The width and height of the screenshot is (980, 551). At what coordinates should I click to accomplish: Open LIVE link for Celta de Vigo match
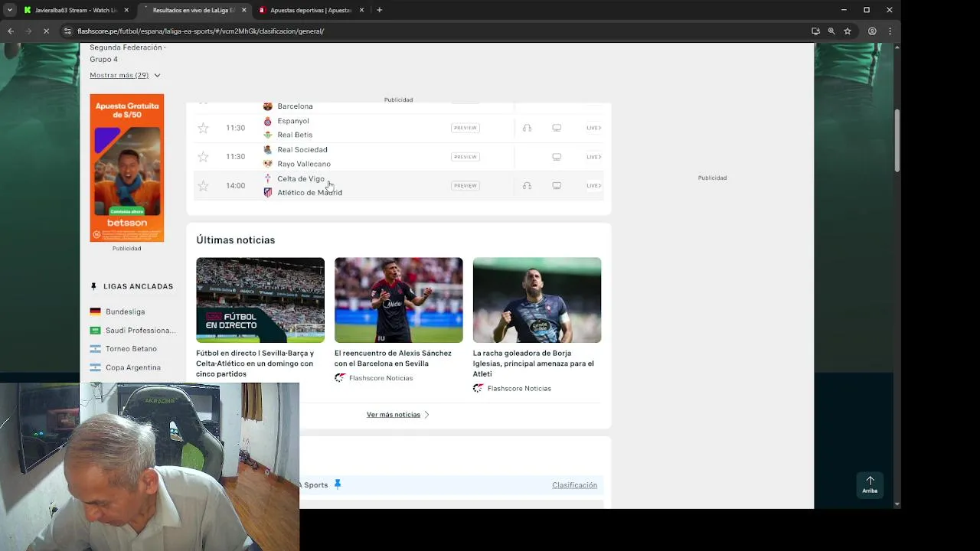[593, 186]
